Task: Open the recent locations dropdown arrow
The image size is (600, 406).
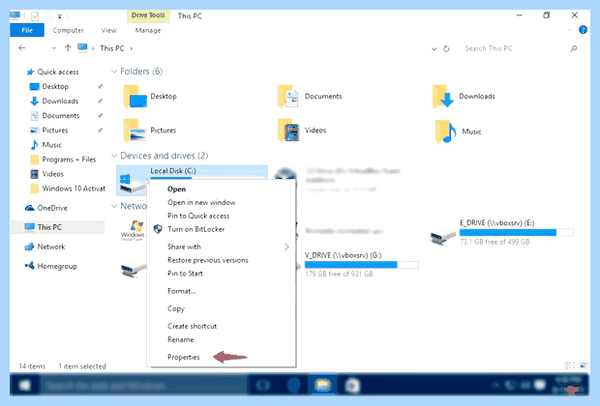Action: click(54, 48)
